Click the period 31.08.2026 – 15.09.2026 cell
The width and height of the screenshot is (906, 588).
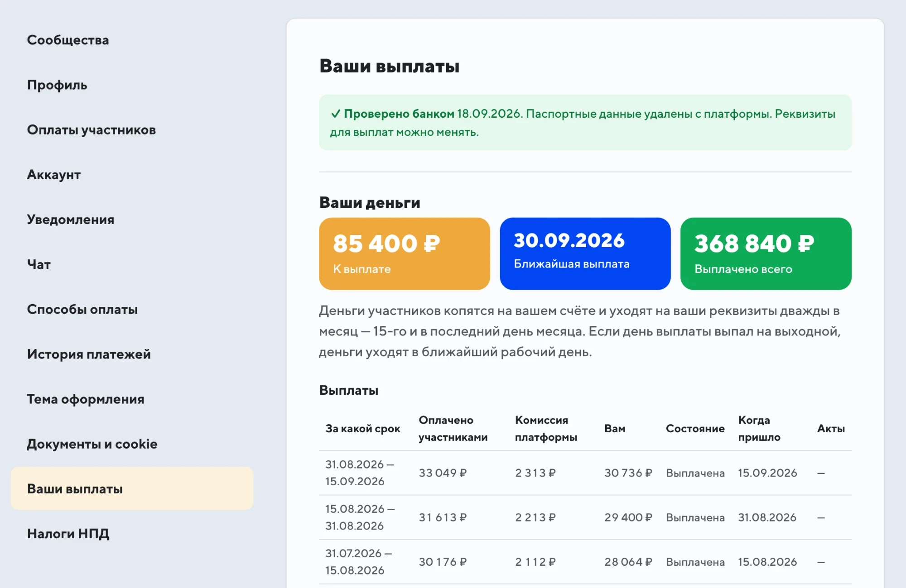(x=360, y=473)
